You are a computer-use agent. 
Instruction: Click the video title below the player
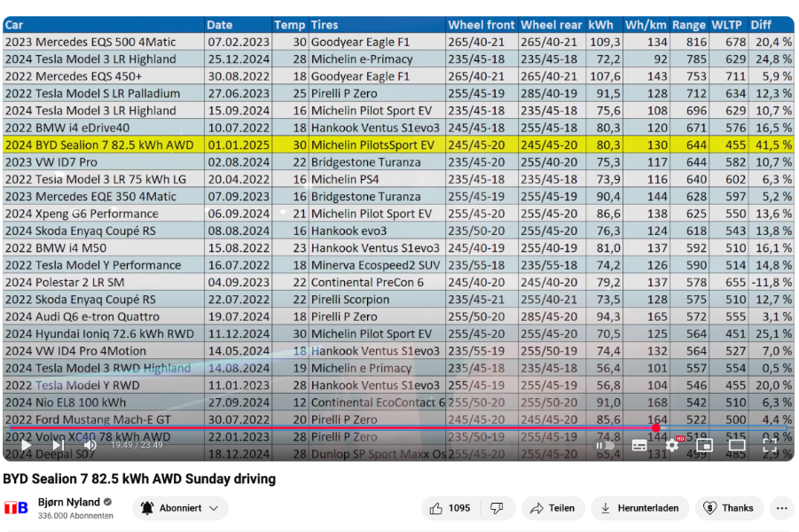click(x=139, y=479)
